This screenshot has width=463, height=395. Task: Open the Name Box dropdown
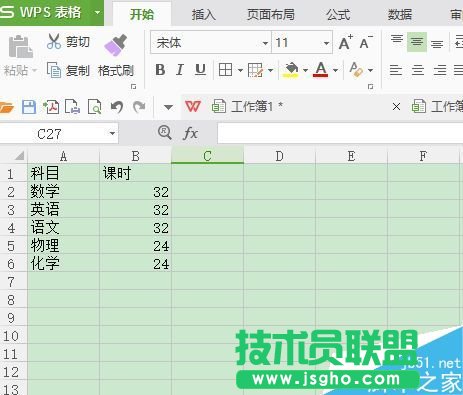112,134
